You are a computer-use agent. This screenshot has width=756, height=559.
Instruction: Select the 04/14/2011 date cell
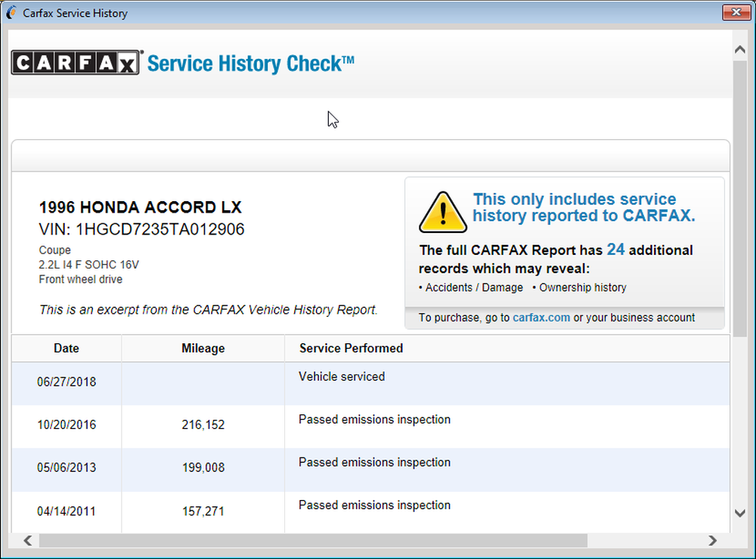click(67, 511)
